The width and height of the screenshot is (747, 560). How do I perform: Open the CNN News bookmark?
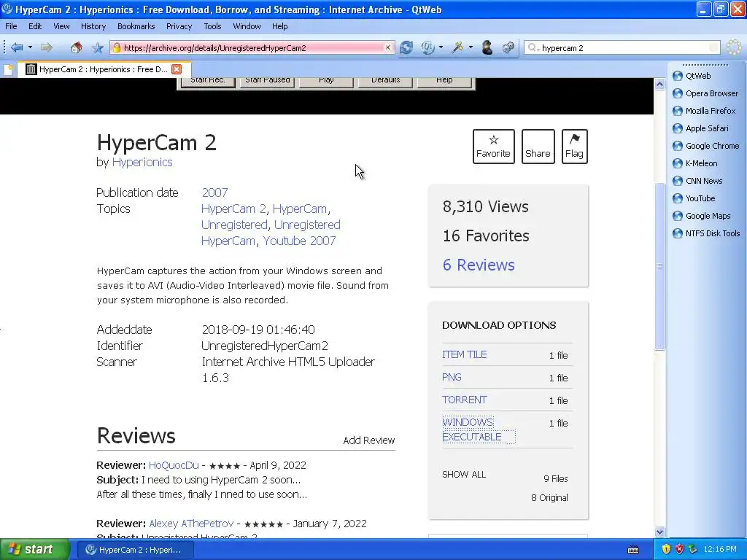[697, 181]
